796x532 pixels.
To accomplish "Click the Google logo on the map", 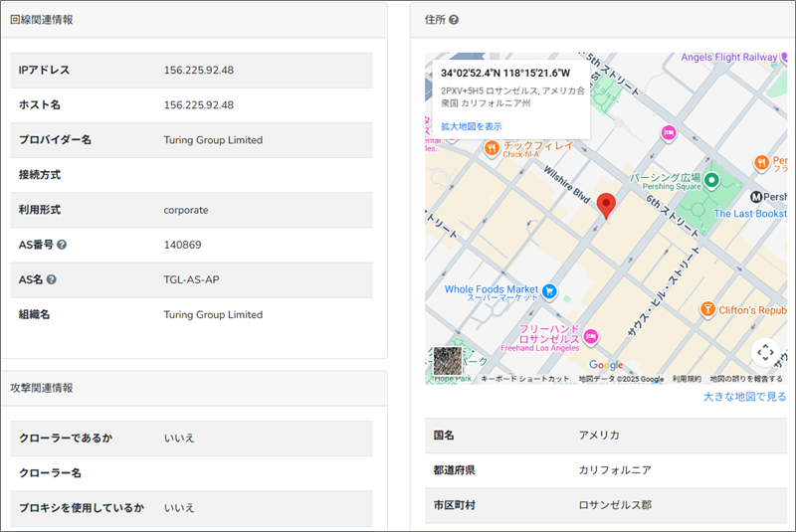I will 605,365.
